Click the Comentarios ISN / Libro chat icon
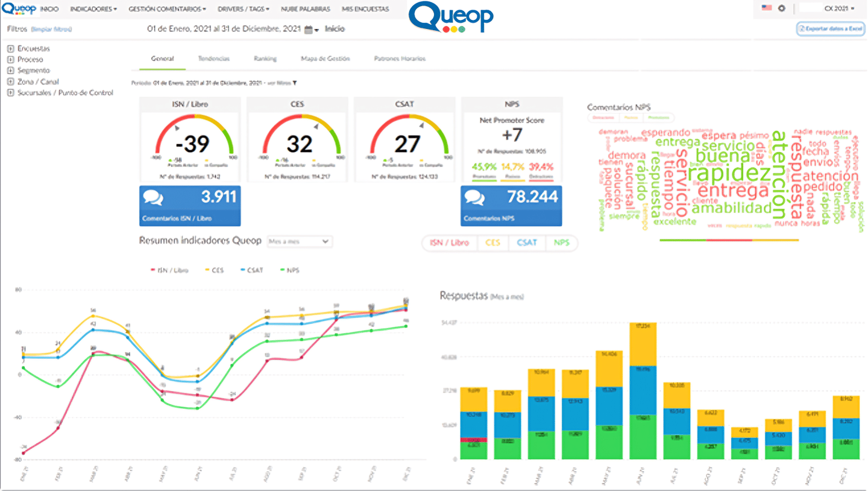The image size is (868, 491). click(154, 198)
